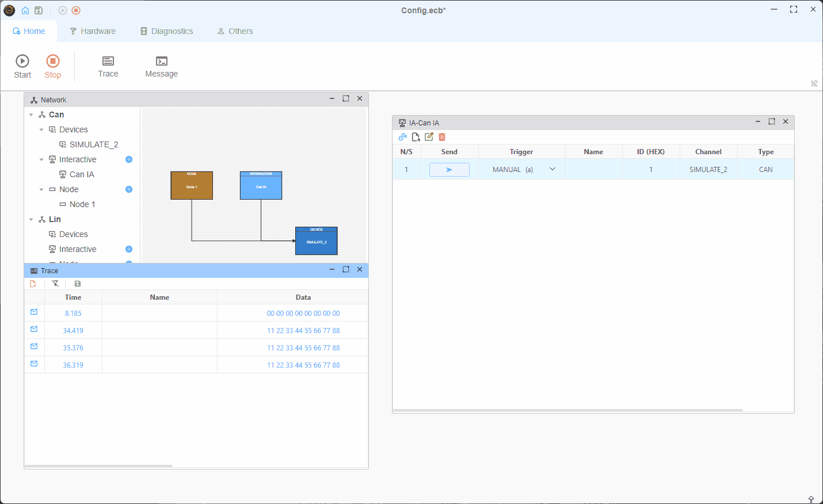
Task: Close the Trace panel
Action: point(360,269)
